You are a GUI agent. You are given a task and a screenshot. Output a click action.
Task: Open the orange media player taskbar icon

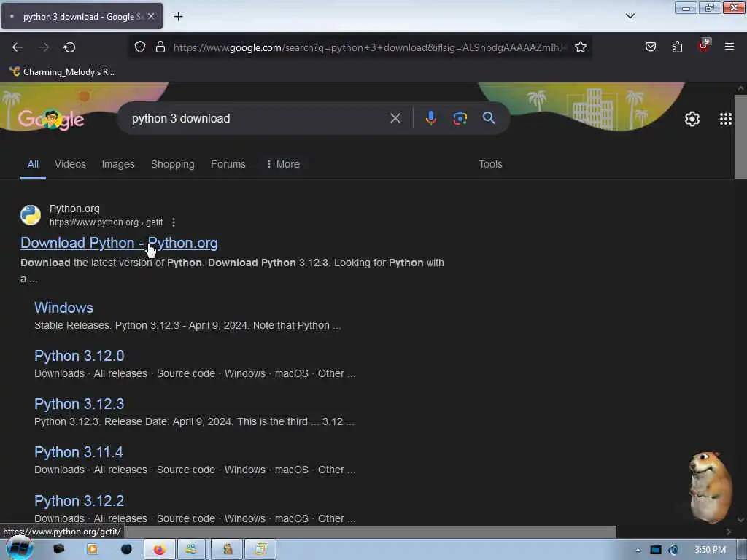click(93, 549)
